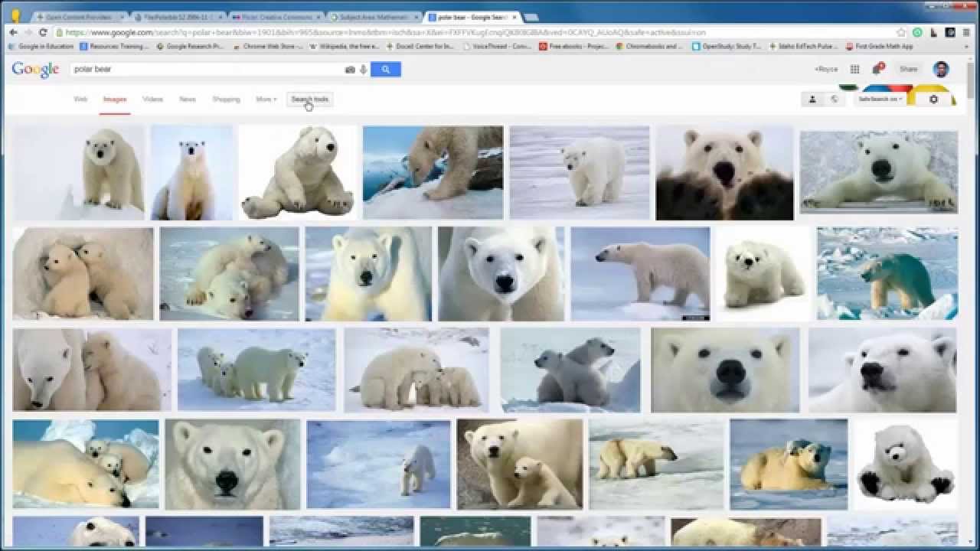Image resolution: width=980 pixels, height=551 pixels.
Task: Open the sitting plush polar bear thumbnail
Action: click(x=297, y=173)
